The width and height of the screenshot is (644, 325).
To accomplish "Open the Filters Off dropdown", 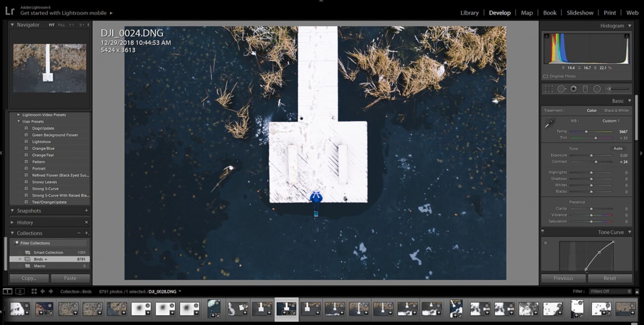I will pos(611,291).
